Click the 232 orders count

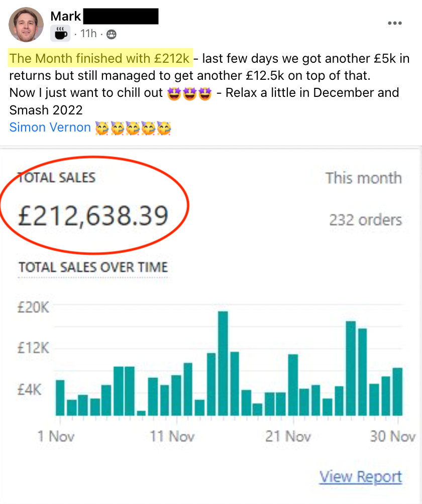[365, 220]
